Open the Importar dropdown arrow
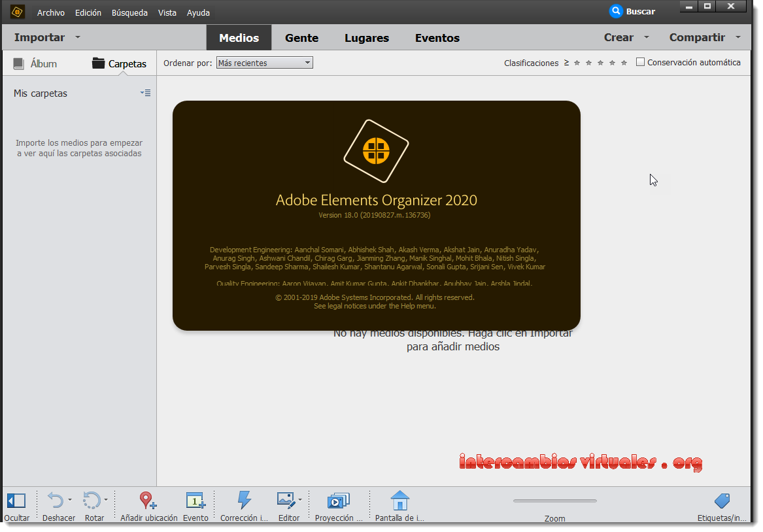The width and height of the screenshot is (763, 532). coord(78,37)
